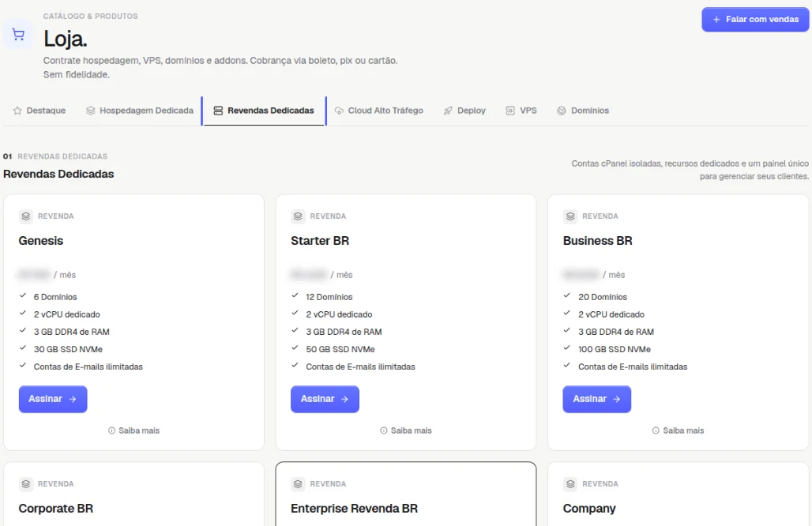This screenshot has width=812, height=526.
Task: Click the rocket icon on Deploy tab
Action: tap(448, 111)
